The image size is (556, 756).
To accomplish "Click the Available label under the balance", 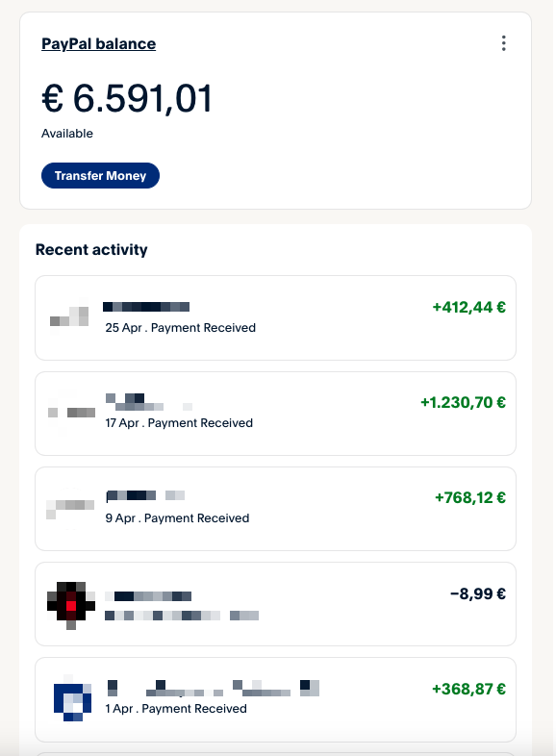I will point(67,134).
